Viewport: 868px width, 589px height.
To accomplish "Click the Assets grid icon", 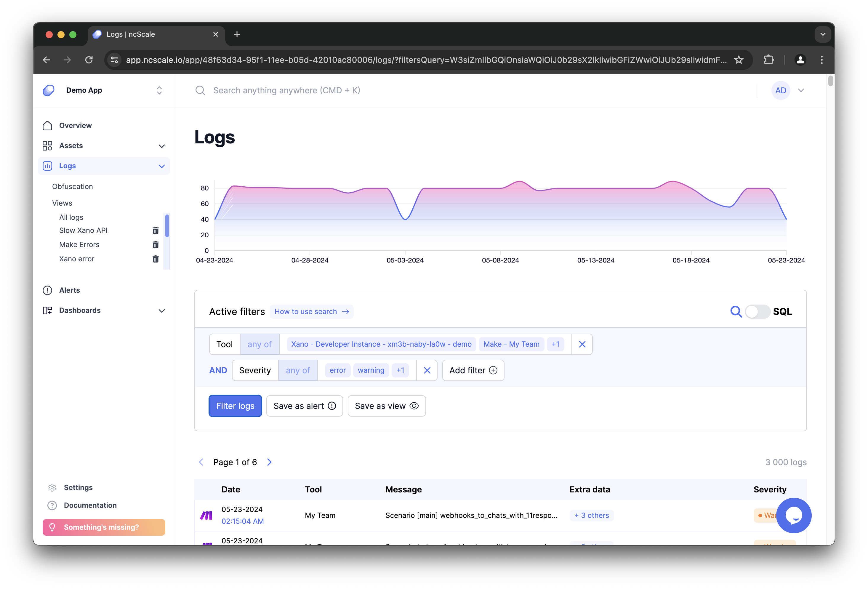I will click(47, 146).
